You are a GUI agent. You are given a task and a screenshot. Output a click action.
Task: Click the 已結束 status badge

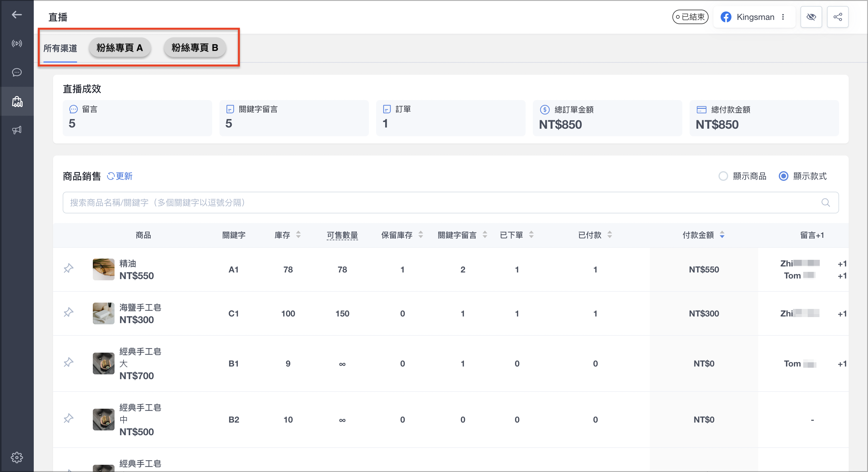[x=690, y=17]
